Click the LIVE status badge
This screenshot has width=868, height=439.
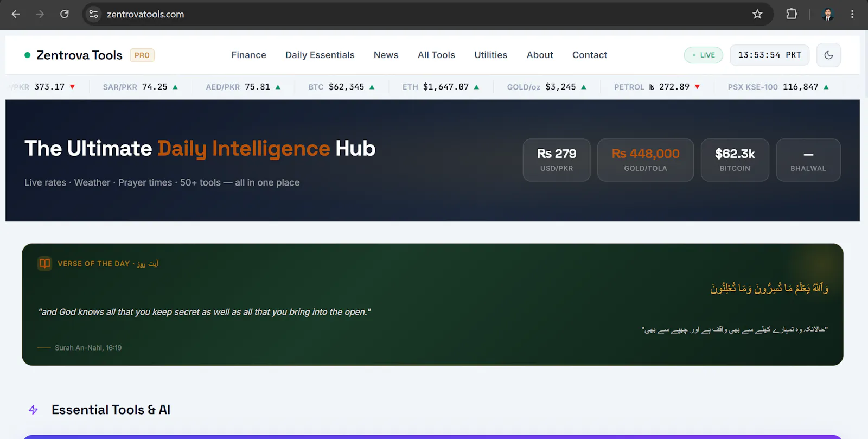[x=704, y=55]
